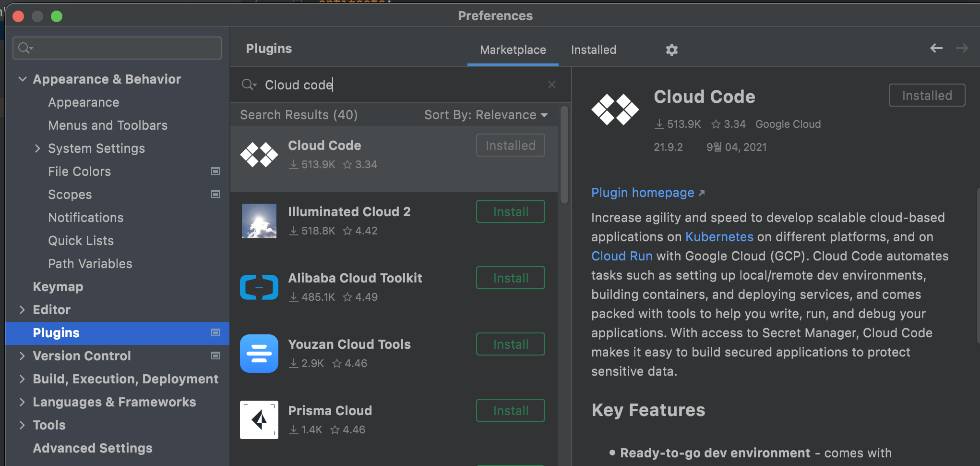
Task: Clear the plugin search with X
Action: click(551, 85)
